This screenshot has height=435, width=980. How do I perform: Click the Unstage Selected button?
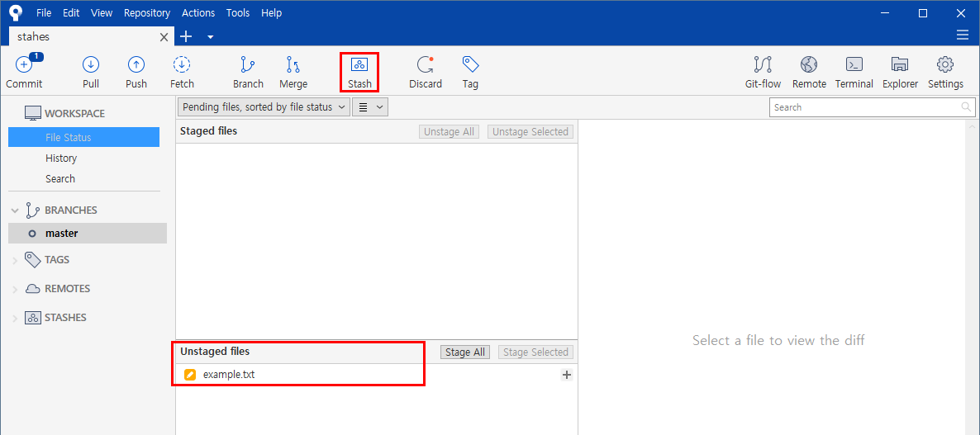pos(530,132)
